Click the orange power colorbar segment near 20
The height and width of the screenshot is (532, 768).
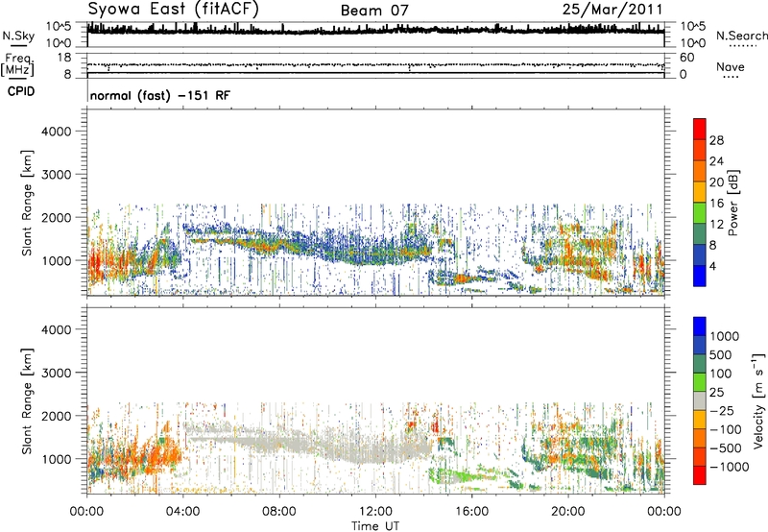[x=700, y=170]
